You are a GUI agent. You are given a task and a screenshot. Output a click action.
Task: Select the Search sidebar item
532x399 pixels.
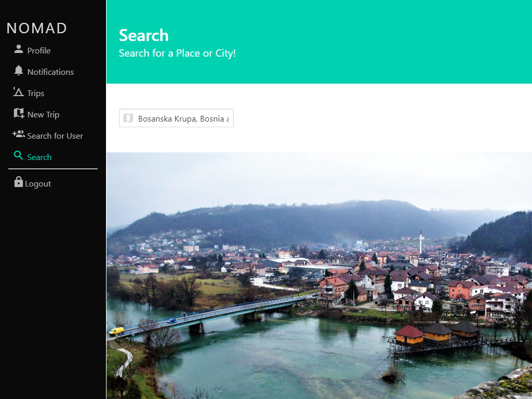[39, 157]
